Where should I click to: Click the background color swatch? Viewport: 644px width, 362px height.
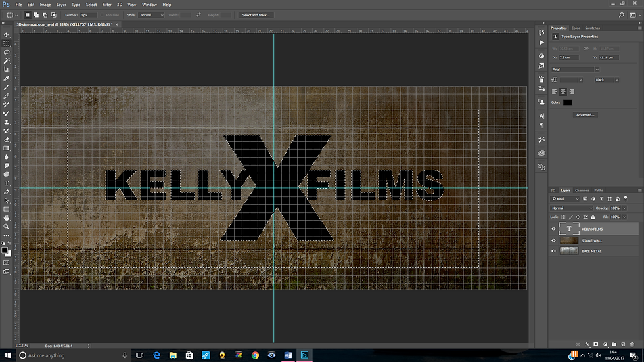(9, 254)
